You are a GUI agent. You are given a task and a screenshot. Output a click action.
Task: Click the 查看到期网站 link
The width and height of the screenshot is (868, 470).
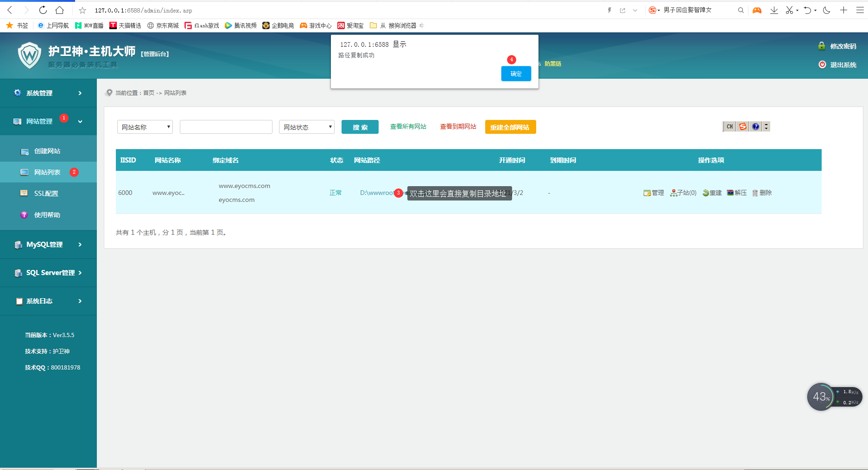pyautogui.click(x=458, y=126)
